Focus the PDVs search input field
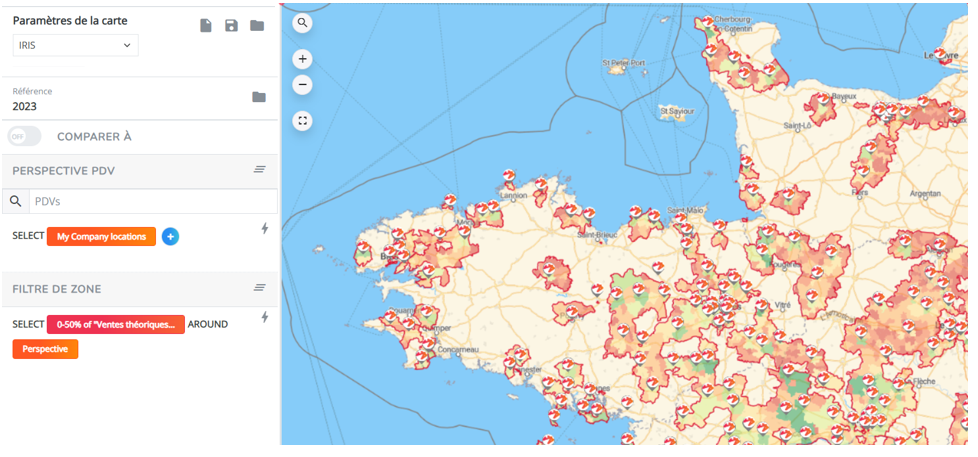The width and height of the screenshot is (978, 457). [x=153, y=201]
